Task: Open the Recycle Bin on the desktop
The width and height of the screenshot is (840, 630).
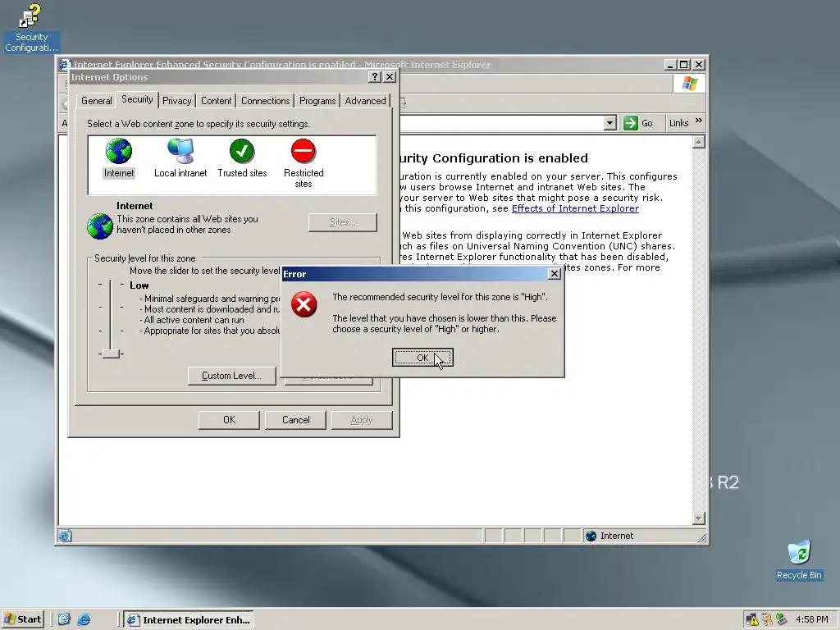Action: (x=799, y=560)
